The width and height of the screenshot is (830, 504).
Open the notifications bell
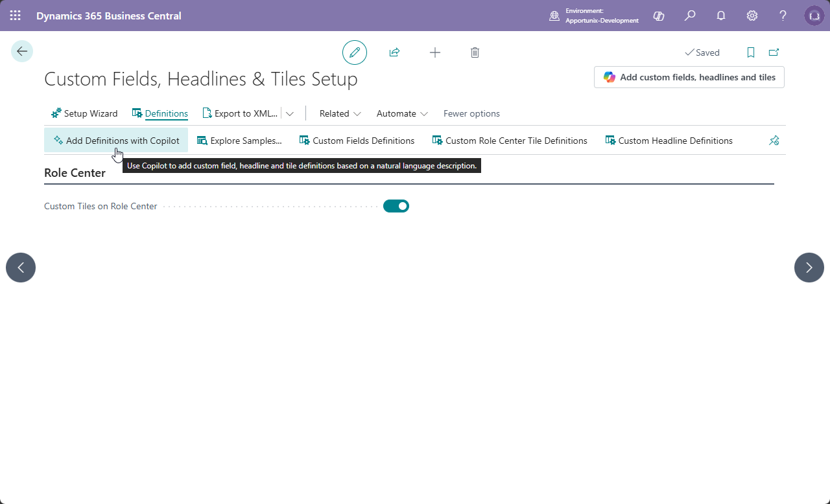click(x=721, y=16)
